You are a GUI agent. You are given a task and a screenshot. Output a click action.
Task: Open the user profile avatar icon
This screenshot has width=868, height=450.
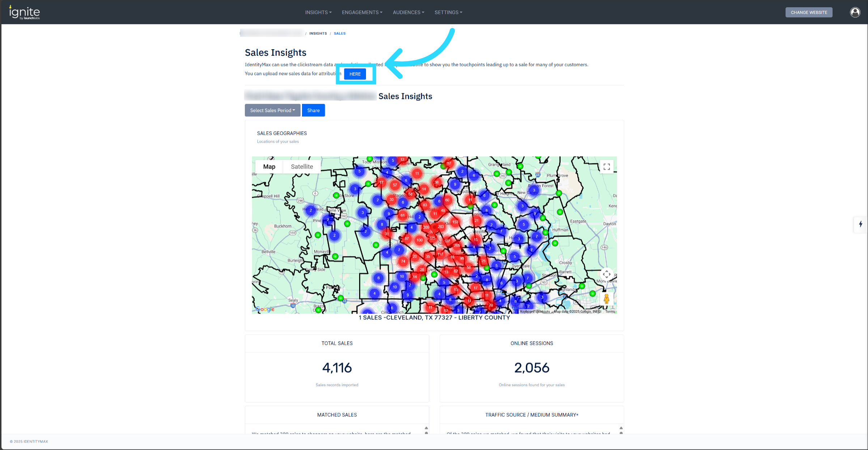click(x=855, y=12)
